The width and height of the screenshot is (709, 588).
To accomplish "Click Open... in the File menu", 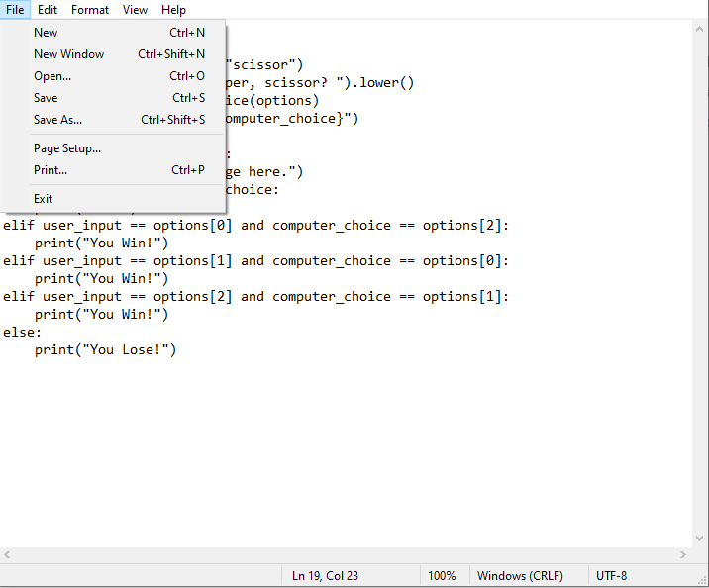I will [113, 76].
